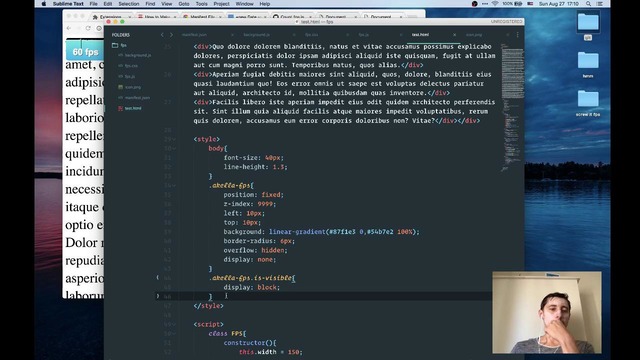Open fps.js in the sidebar
The image size is (640, 360).
(x=130, y=76)
